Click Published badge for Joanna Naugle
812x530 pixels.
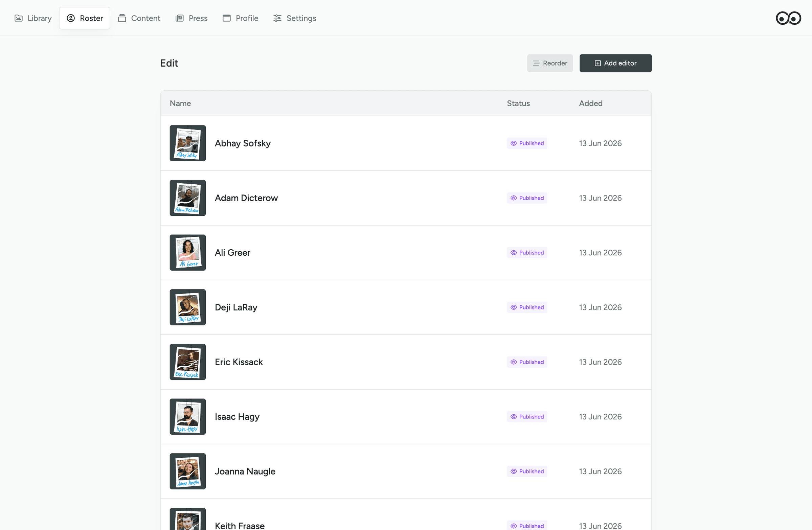[527, 471]
